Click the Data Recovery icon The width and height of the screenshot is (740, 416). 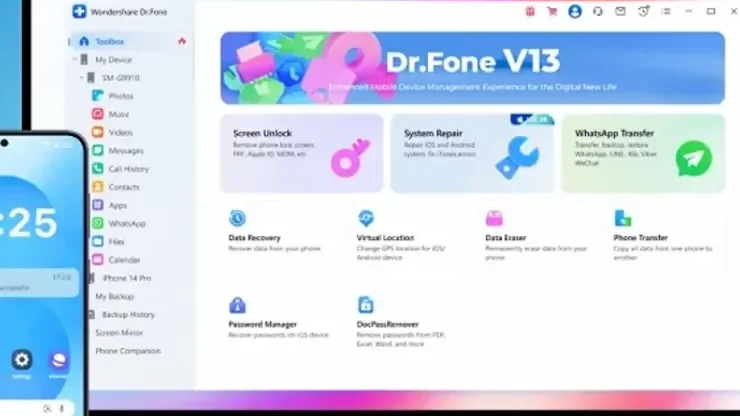click(x=237, y=218)
